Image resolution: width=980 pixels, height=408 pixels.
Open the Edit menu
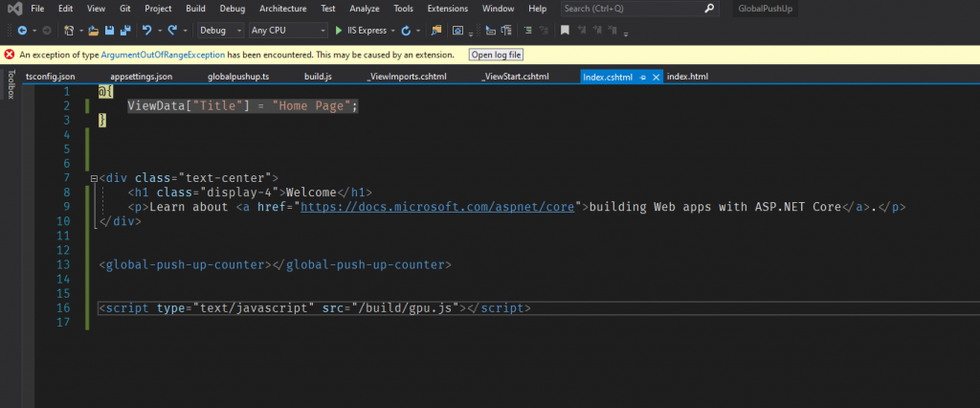[65, 9]
